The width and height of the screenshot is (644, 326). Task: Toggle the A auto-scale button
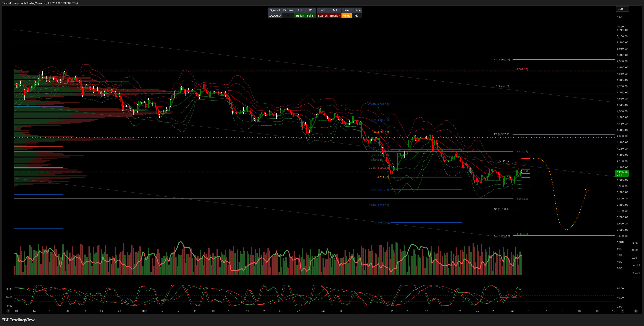(622, 311)
